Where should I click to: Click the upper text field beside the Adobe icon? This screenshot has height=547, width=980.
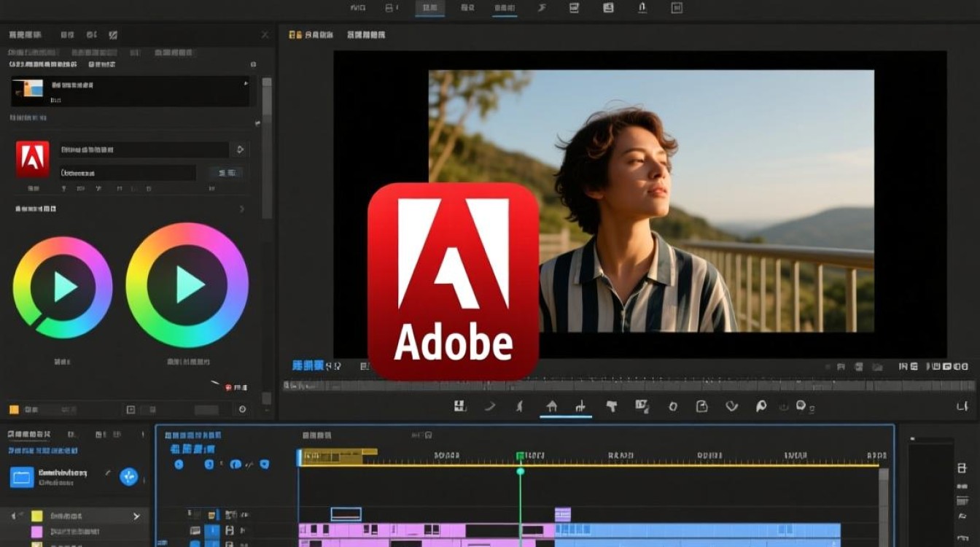click(144, 150)
